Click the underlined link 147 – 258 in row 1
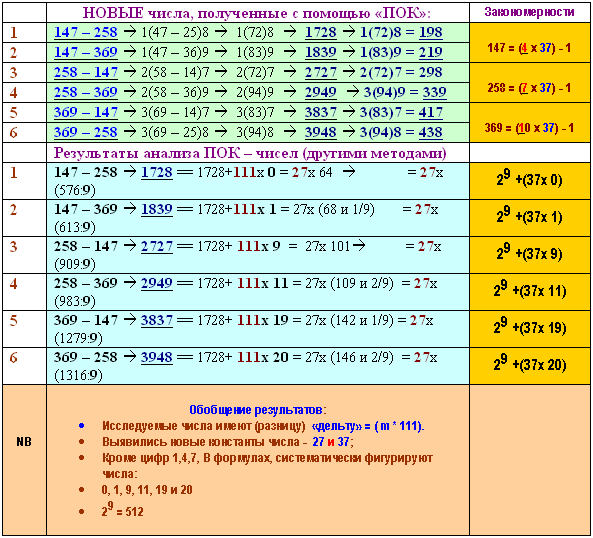The height and width of the screenshot is (538, 593). [x=85, y=33]
